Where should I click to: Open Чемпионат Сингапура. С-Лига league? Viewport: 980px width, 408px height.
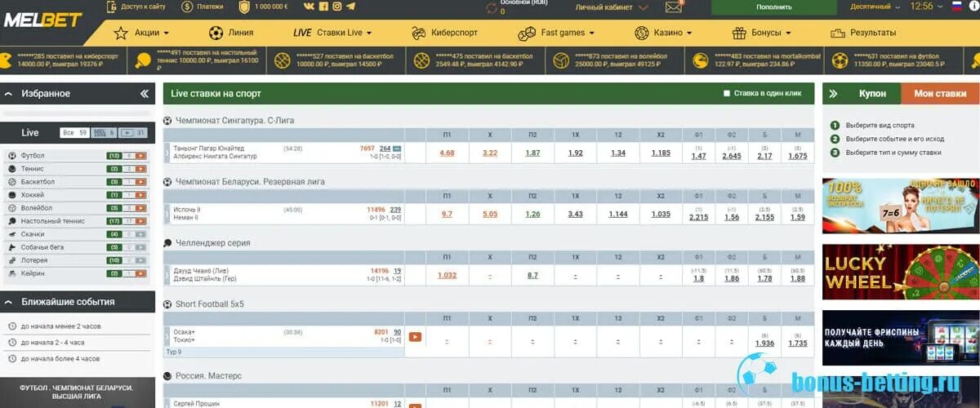[x=234, y=120]
